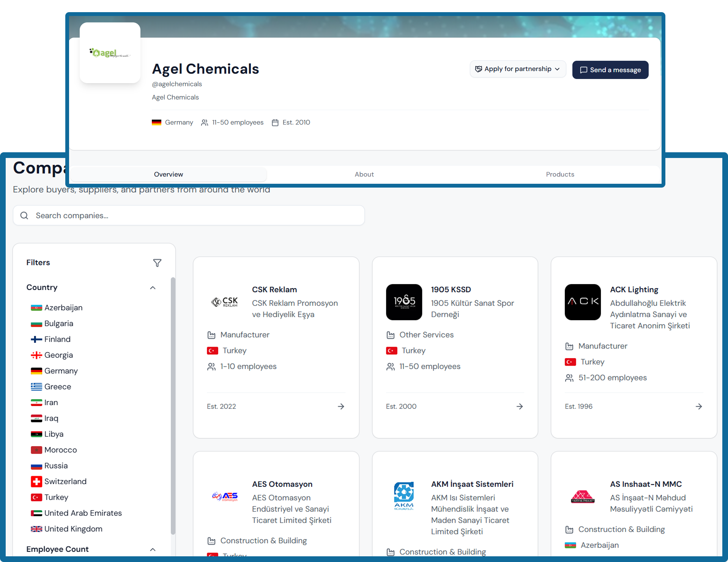728x562 pixels.
Task: Click the @agelchemicals handle text
Action: pyautogui.click(x=177, y=84)
